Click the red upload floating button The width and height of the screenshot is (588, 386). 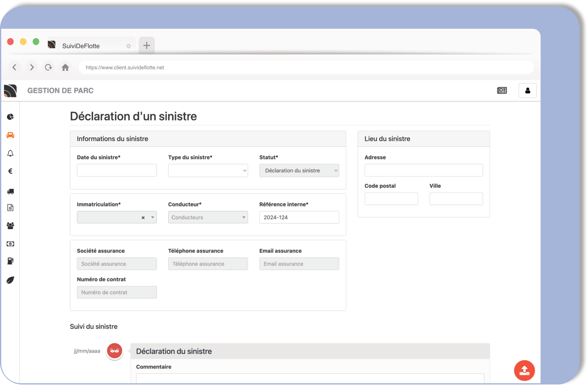(524, 370)
